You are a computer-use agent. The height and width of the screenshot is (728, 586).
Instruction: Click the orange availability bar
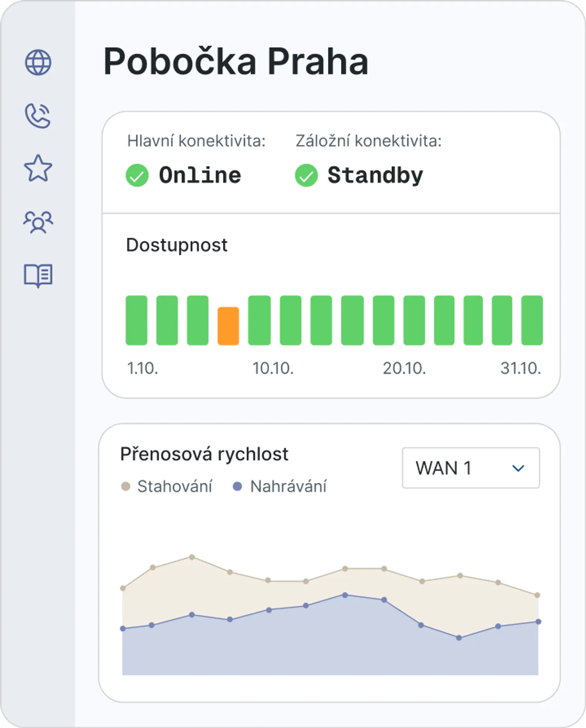coord(228,326)
